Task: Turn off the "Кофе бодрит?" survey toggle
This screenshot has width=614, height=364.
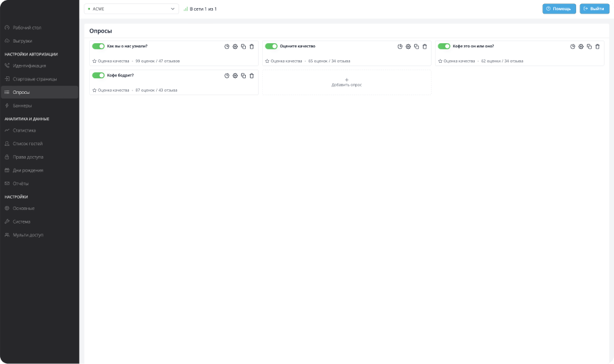Action: 98,76
